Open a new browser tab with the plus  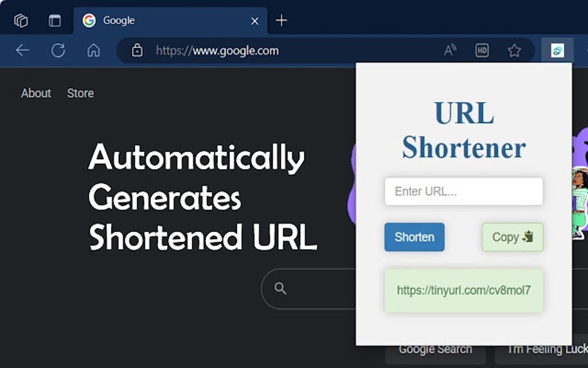[281, 20]
